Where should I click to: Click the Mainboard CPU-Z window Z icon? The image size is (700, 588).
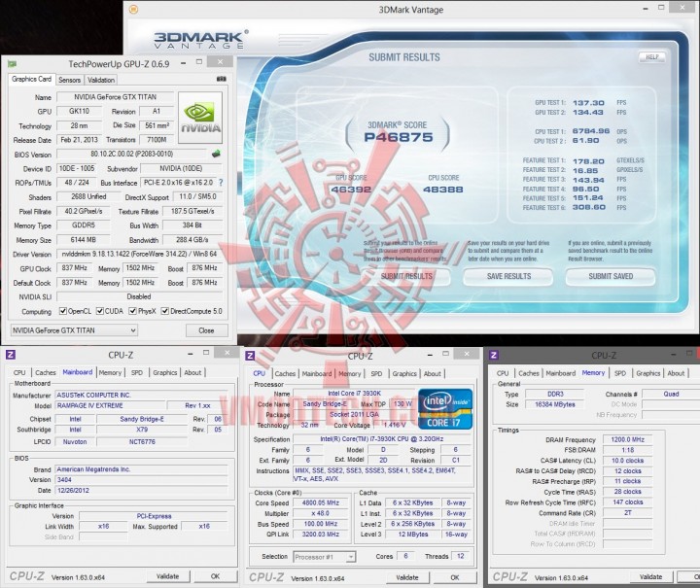point(11,355)
